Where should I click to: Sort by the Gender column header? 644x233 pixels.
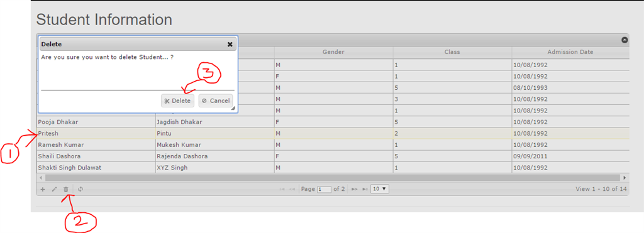333,52
